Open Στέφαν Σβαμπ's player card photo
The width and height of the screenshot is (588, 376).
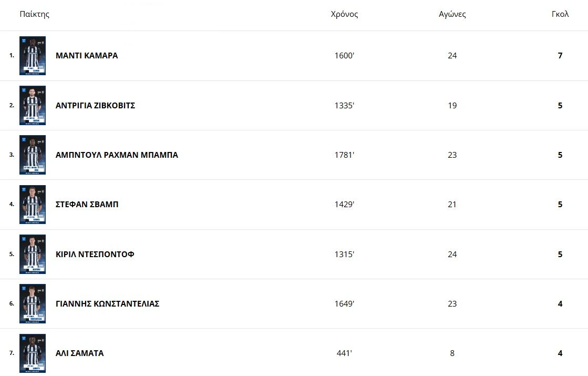(33, 205)
